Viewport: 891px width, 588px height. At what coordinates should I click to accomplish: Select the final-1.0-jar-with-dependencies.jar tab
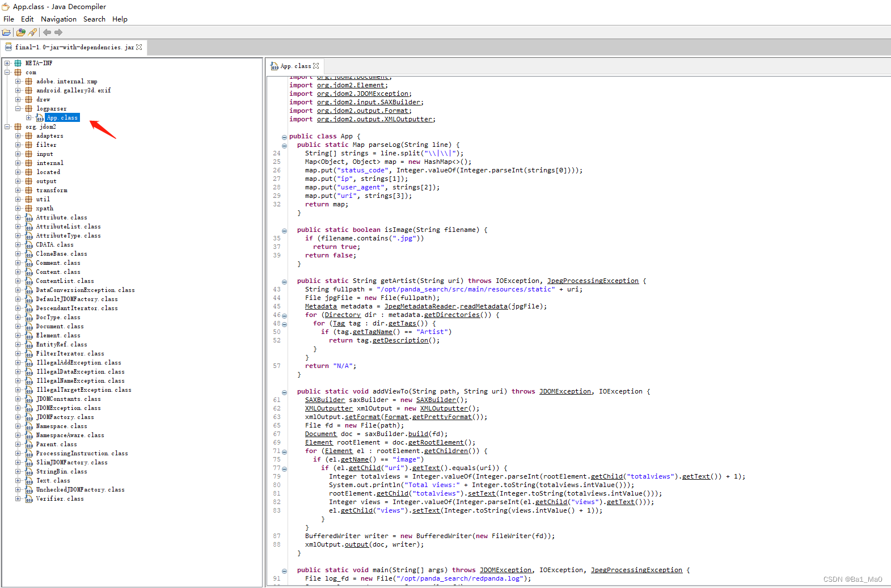74,47
